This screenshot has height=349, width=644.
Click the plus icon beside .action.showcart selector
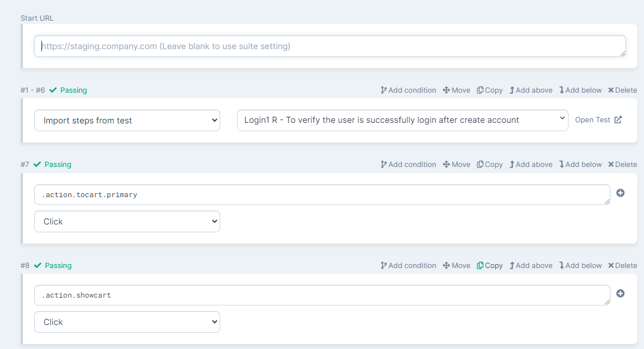tap(620, 293)
